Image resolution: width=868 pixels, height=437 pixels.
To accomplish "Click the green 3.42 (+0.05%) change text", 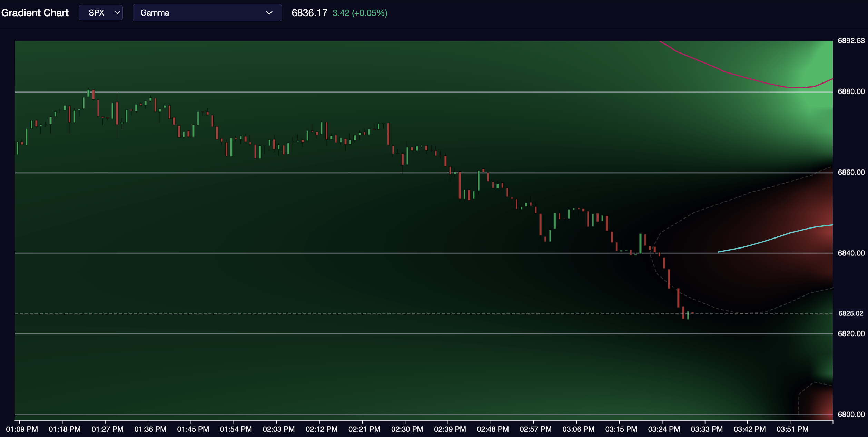I will (x=359, y=13).
